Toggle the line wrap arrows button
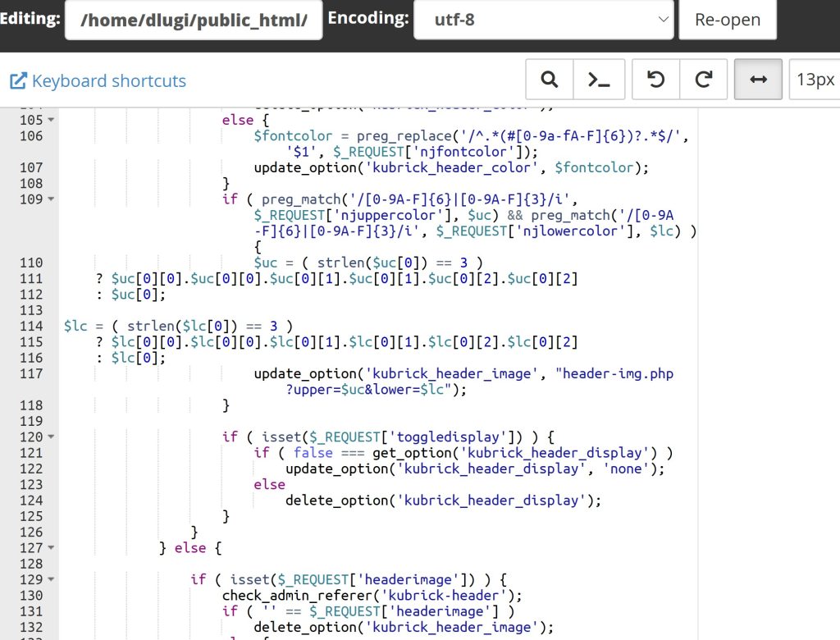Viewport: 840px width, 640px height. [x=759, y=80]
